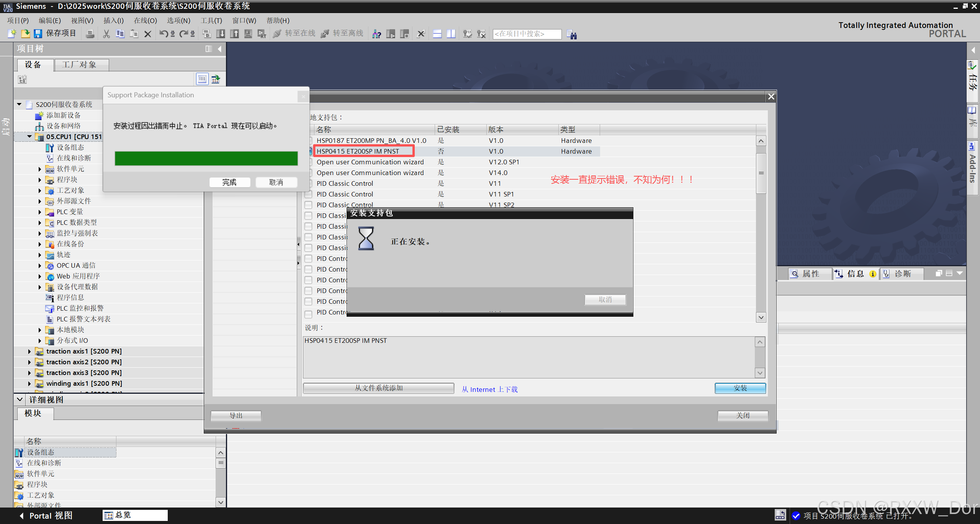Collapse the 详细视图 panel
The width and height of the screenshot is (980, 524).
[20, 400]
